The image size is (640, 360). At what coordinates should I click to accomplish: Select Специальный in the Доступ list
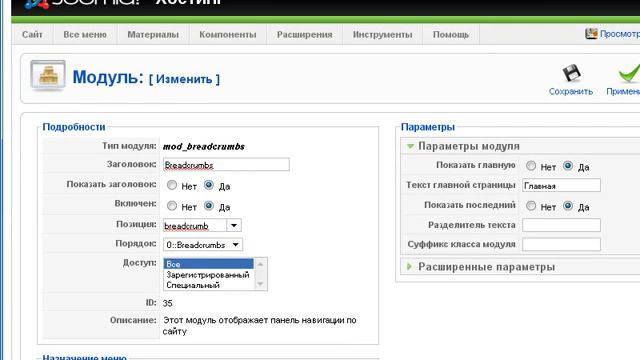pyautogui.click(x=209, y=285)
